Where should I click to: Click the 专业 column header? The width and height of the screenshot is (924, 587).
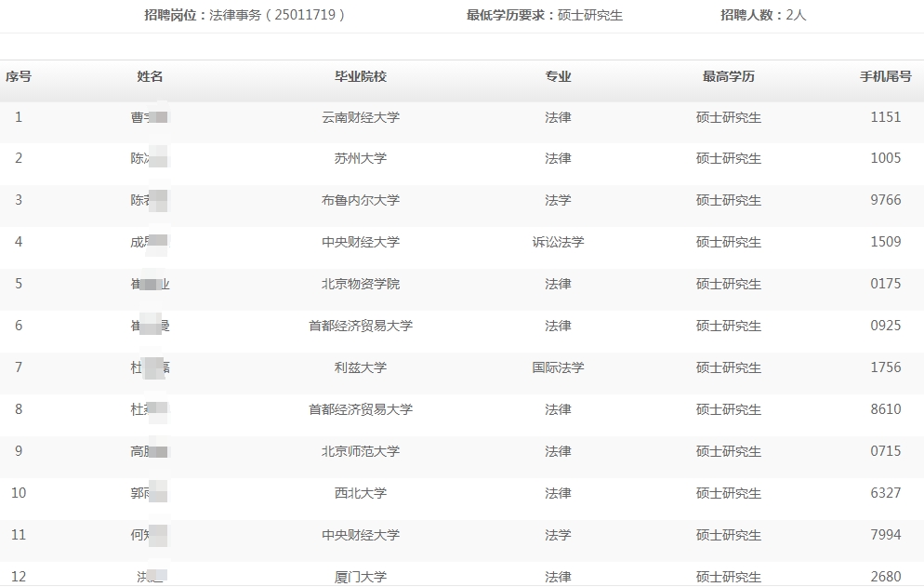[x=558, y=77]
